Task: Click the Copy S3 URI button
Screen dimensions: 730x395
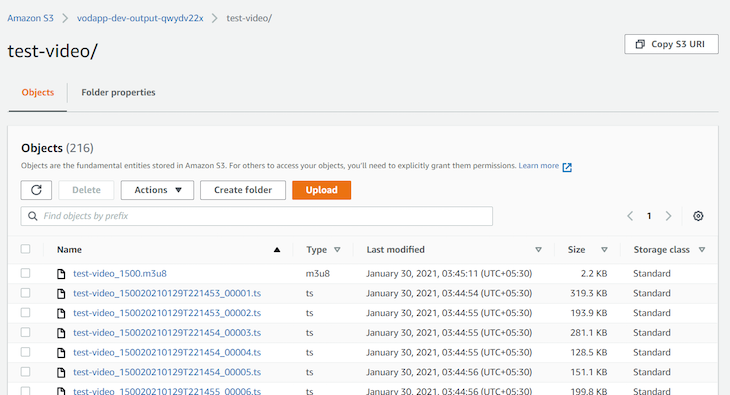Action: point(671,44)
